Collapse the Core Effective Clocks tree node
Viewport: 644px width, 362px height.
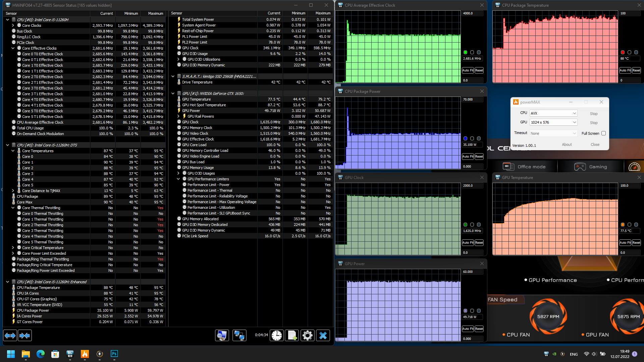pyautogui.click(x=13, y=48)
